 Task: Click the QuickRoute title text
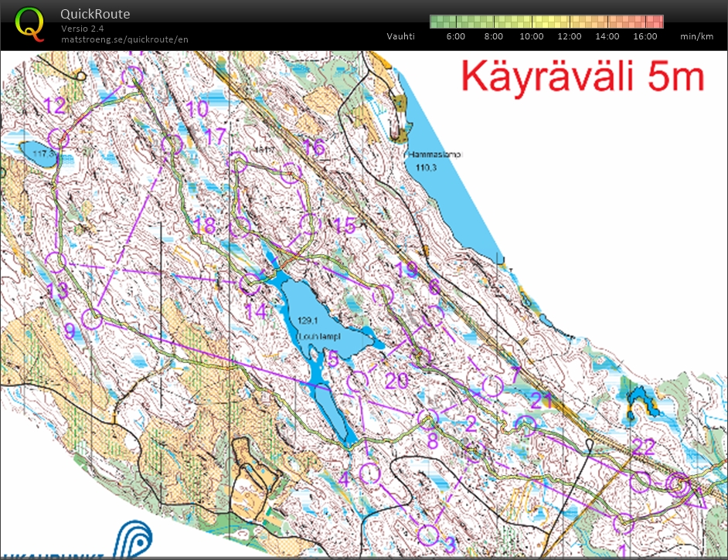[95, 14]
